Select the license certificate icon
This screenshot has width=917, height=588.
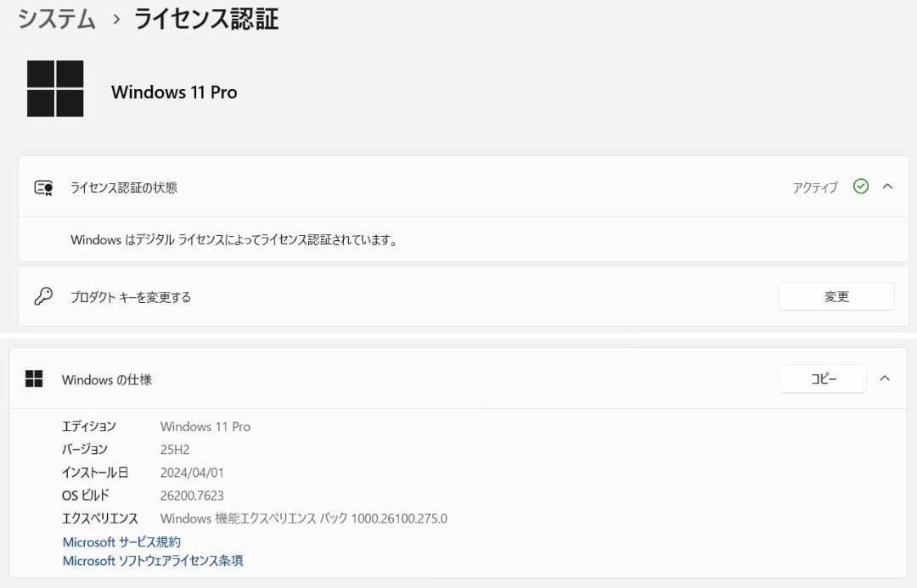(43, 187)
